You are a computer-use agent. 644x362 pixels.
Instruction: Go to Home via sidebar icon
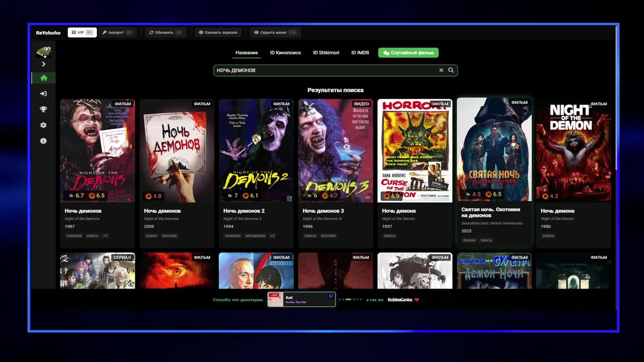44,78
